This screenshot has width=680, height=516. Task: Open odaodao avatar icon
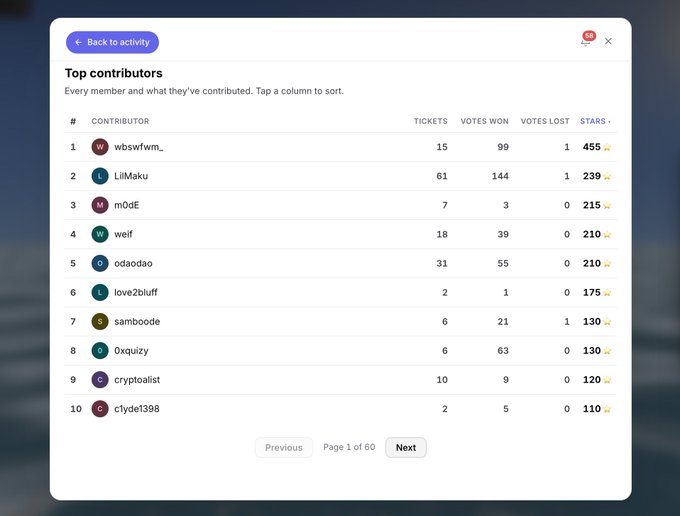tap(100, 263)
